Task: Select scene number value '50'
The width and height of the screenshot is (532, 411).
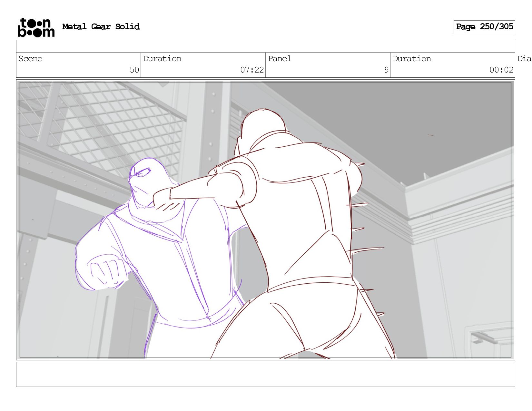Action: [x=134, y=70]
